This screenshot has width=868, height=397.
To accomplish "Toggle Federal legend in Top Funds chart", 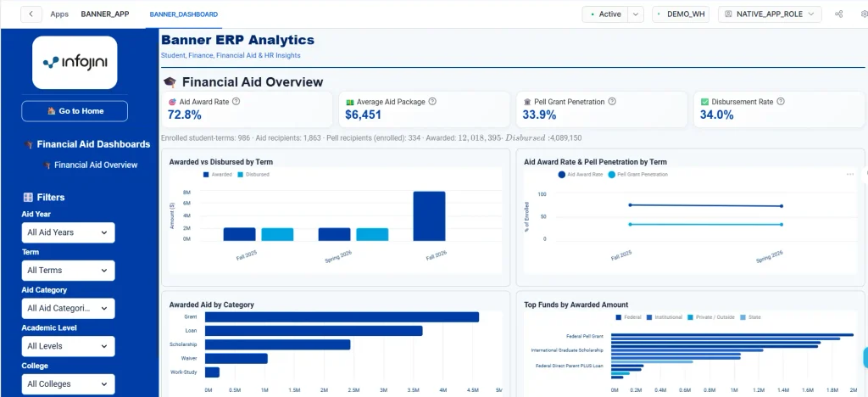I will (x=628, y=317).
